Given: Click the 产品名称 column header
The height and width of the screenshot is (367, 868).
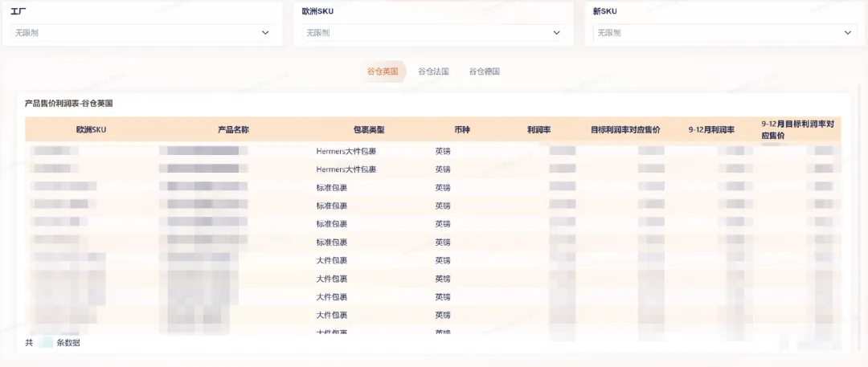Looking at the screenshot, I should (233, 129).
